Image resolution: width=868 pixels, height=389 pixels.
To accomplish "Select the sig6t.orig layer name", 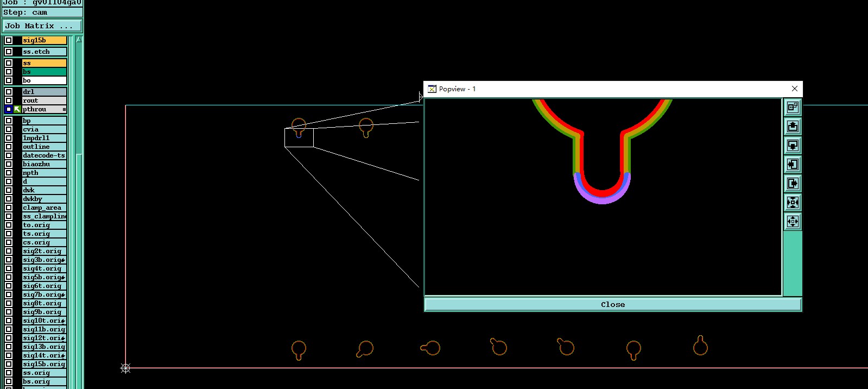I will click(x=44, y=286).
